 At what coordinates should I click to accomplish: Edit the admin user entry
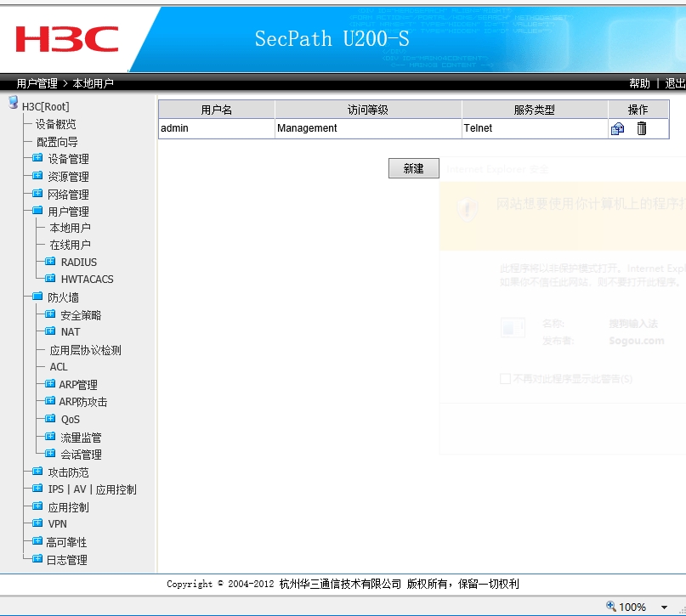click(x=617, y=128)
